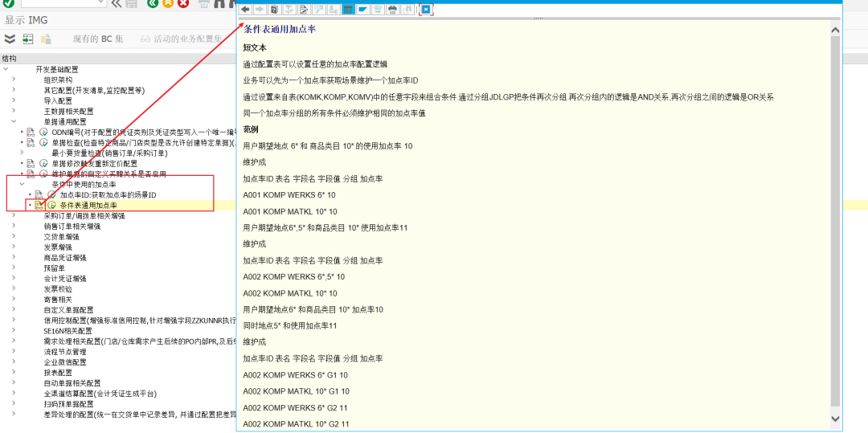
Task: Expand the 其它配置 node
Action: tap(14, 91)
